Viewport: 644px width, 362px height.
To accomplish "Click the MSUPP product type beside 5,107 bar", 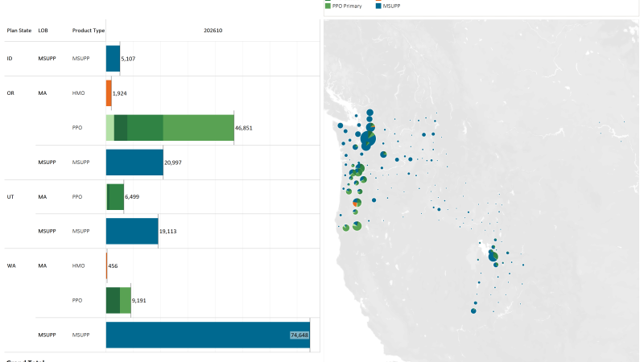I will click(x=81, y=59).
